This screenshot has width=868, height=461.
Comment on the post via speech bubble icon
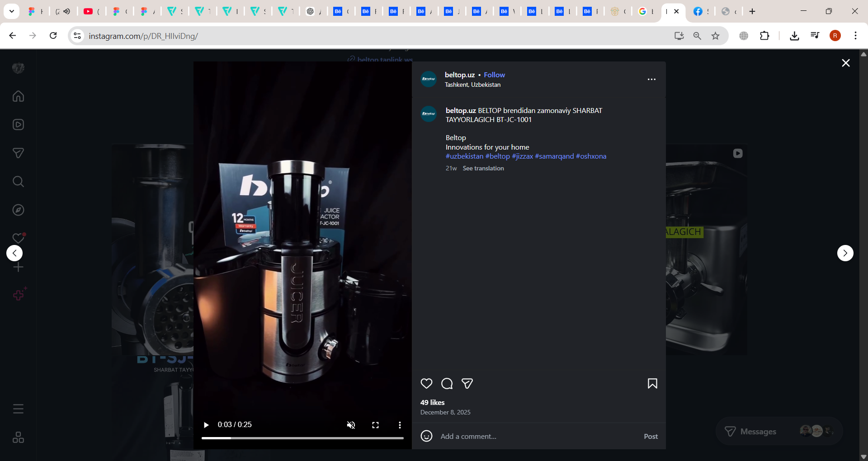pos(447,384)
